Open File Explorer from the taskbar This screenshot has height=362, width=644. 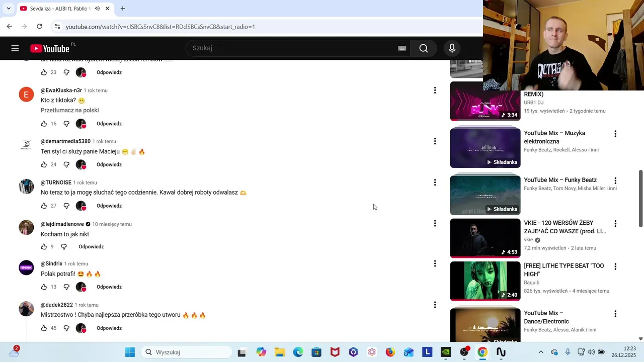280,352
